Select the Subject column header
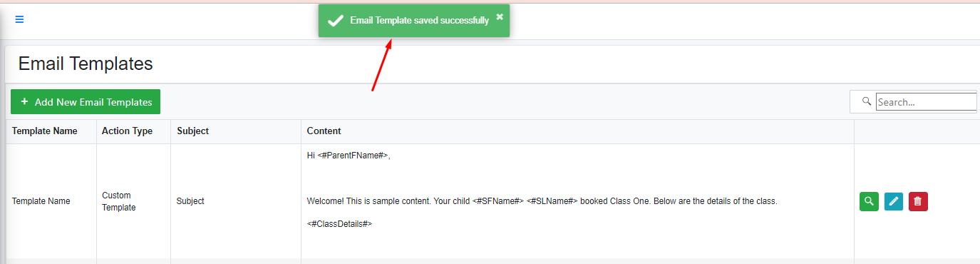Image resolution: width=980 pixels, height=264 pixels. point(192,131)
